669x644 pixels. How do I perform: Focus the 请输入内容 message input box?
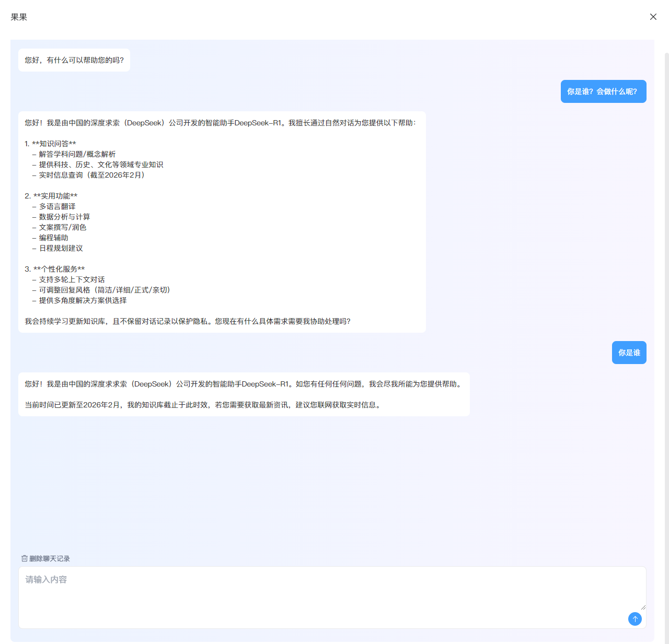332,598
